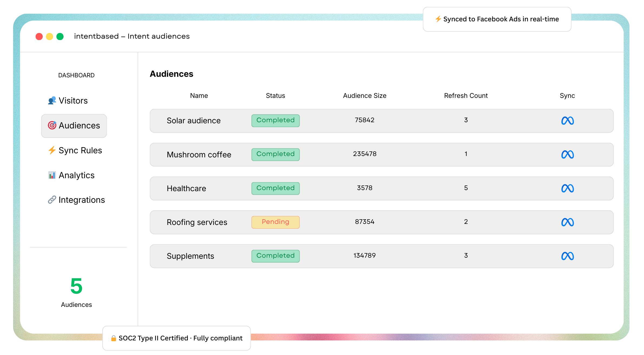Open the Healthcare audience name
This screenshot has width=644, height=355.
point(186,188)
